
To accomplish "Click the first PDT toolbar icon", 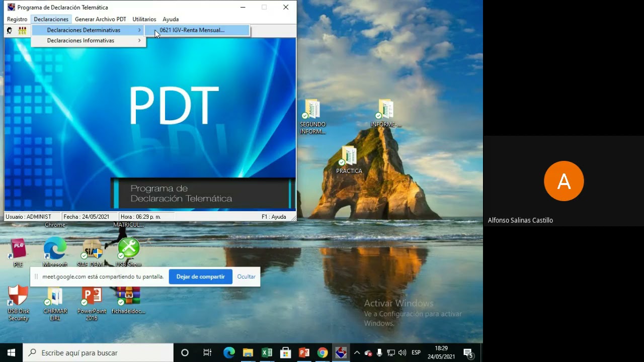I will click(x=10, y=31).
